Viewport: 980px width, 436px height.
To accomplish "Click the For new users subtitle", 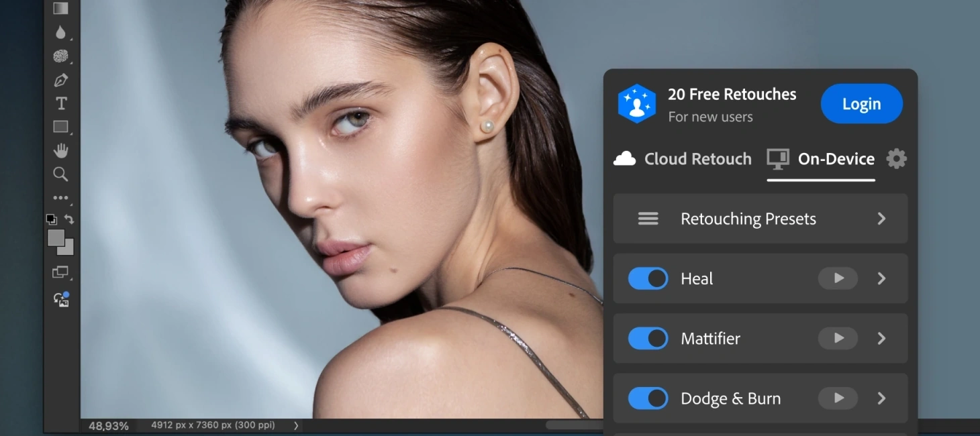I will [x=710, y=117].
